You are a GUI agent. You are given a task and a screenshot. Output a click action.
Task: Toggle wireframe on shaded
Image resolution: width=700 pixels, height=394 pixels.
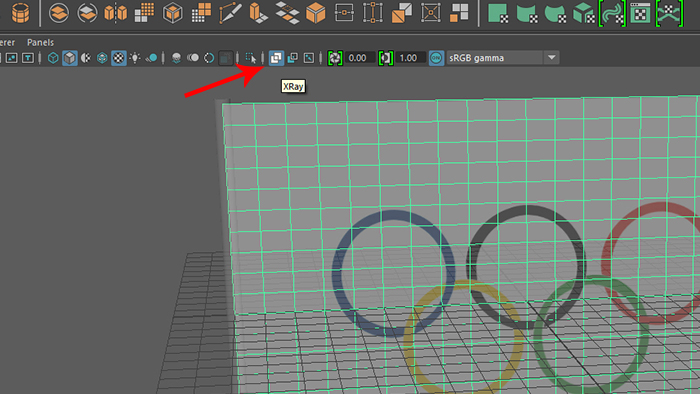pyautogui.click(x=102, y=58)
